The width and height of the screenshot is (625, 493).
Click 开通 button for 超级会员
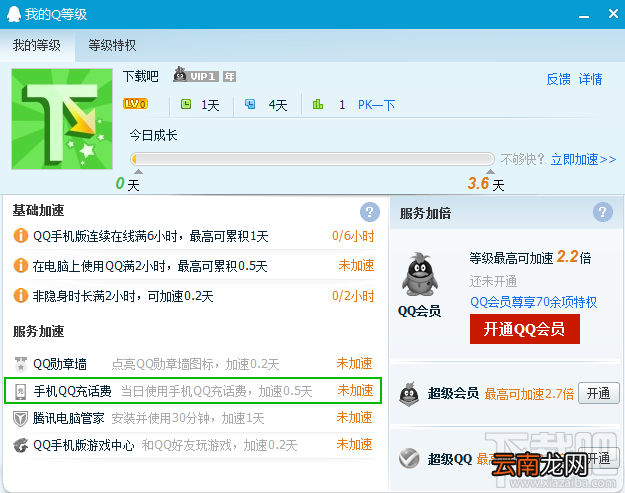point(599,393)
